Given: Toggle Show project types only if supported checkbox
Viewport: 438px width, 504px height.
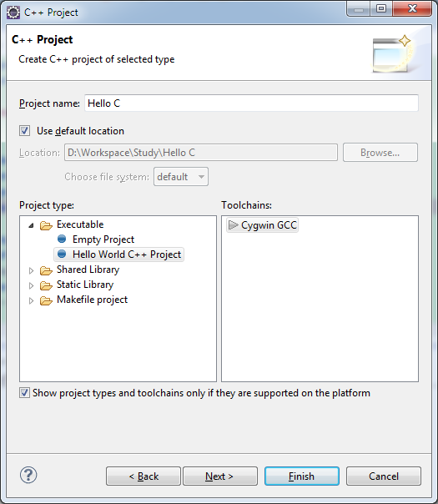Looking at the screenshot, I should pyautogui.click(x=24, y=393).
